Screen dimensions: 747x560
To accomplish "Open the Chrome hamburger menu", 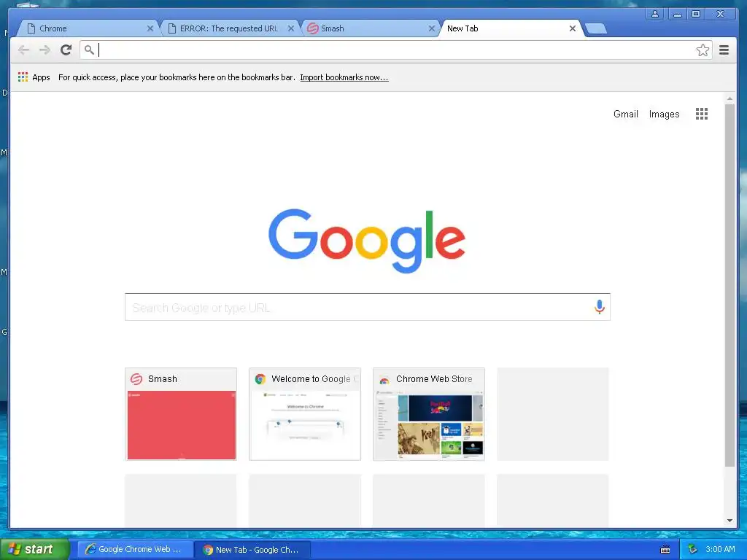I will (724, 50).
